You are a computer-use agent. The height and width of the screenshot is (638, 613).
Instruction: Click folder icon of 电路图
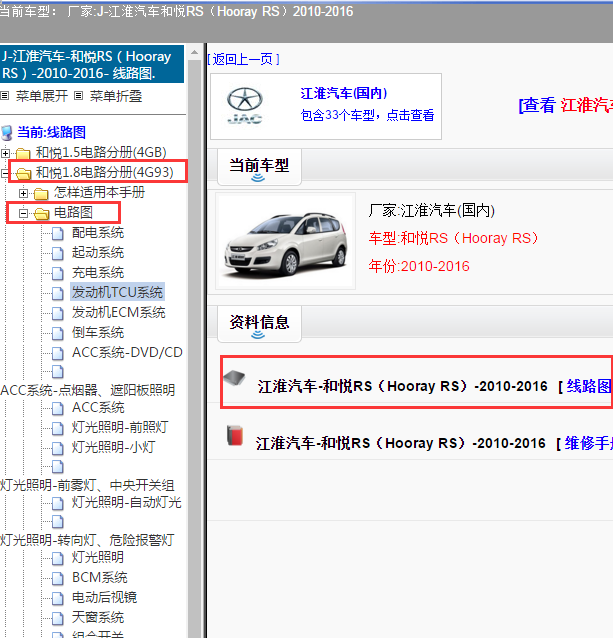coord(41,214)
